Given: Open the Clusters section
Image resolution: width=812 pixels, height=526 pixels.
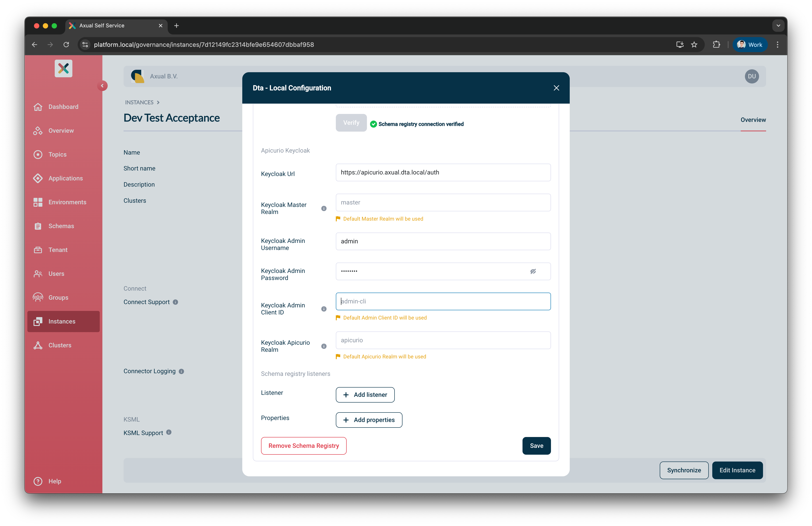Looking at the screenshot, I should tap(59, 345).
